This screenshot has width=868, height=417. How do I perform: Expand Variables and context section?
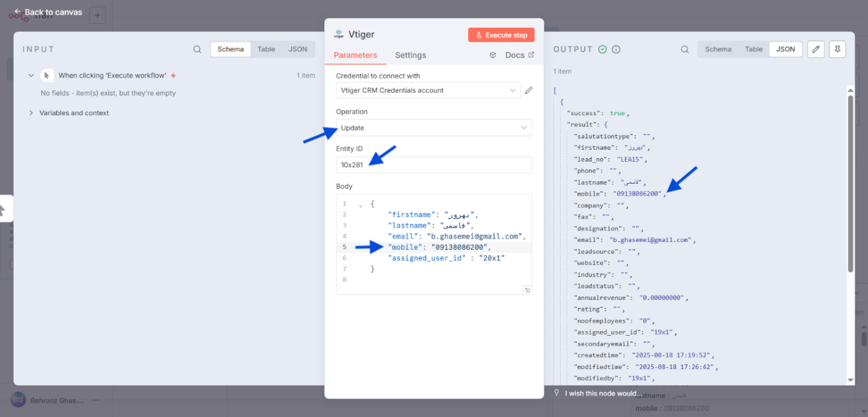coord(31,113)
